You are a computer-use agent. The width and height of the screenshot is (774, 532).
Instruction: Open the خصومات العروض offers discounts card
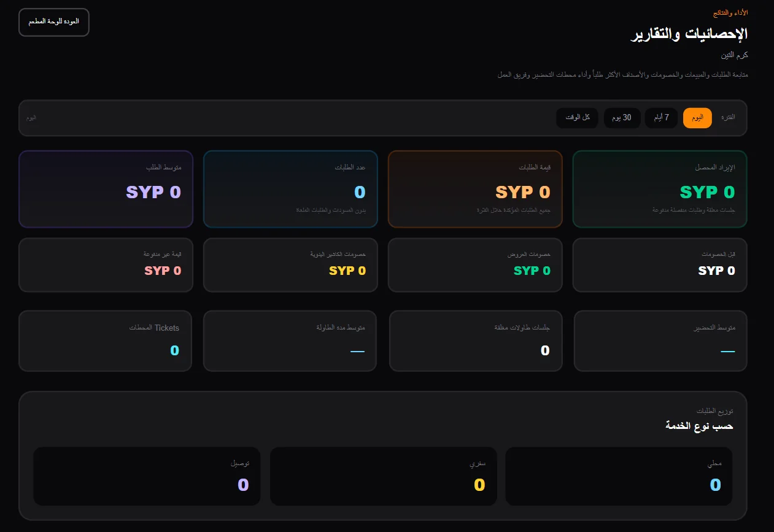(475, 265)
